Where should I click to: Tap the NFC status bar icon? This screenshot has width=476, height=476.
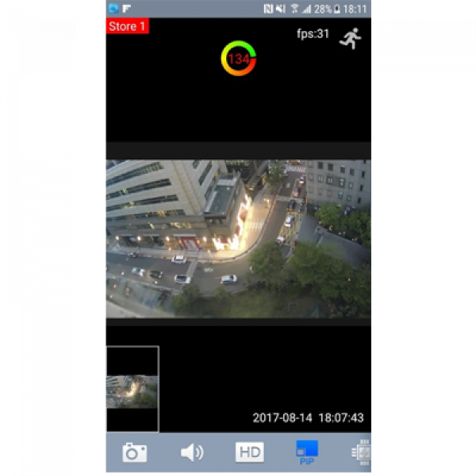268,9
